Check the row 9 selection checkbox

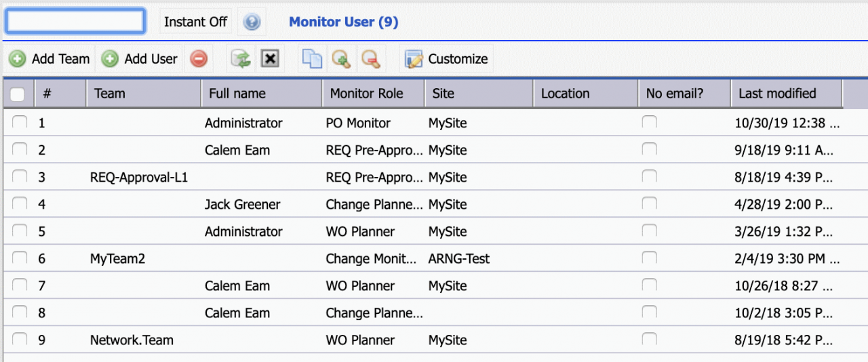coord(20,339)
